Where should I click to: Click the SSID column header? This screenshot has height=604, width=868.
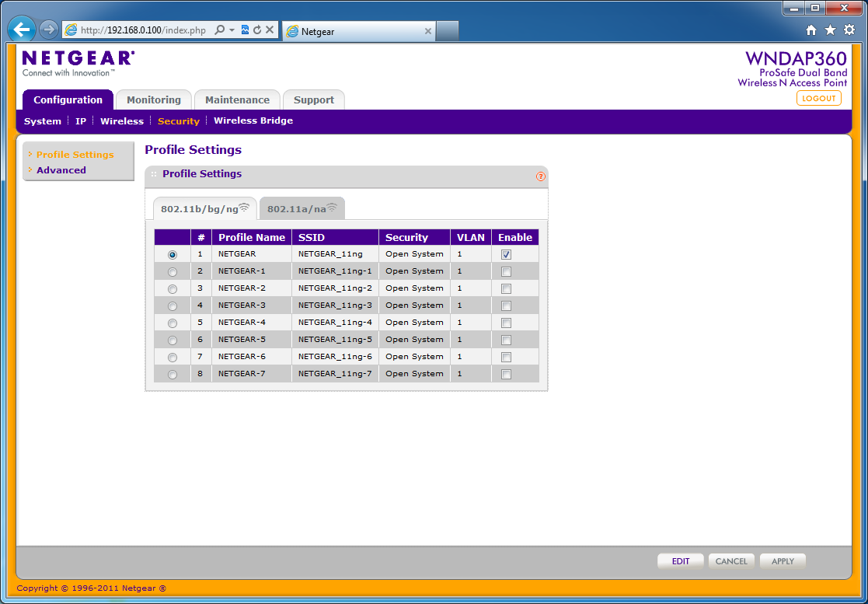point(336,238)
